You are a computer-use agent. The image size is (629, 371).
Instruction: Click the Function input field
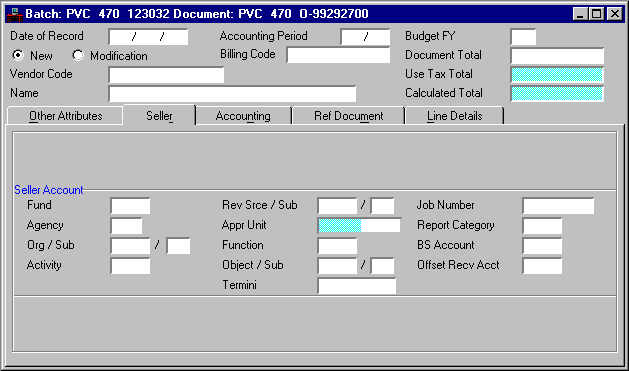click(x=337, y=246)
